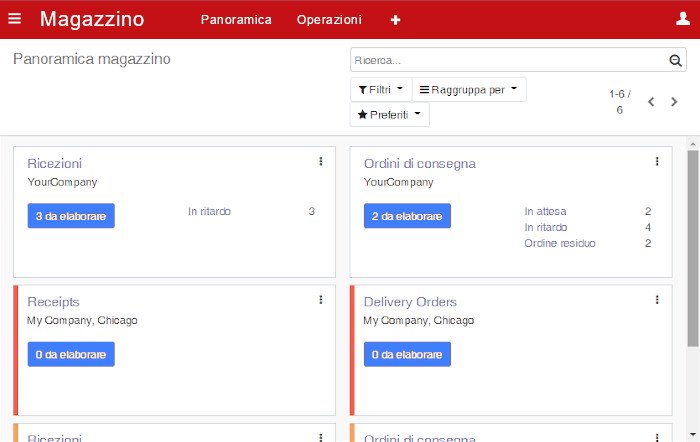Screen dimensions: 700x442
Task: Open the kebab menu on the YourCompany Ricezioni card
Action: pyautogui.click(x=321, y=161)
